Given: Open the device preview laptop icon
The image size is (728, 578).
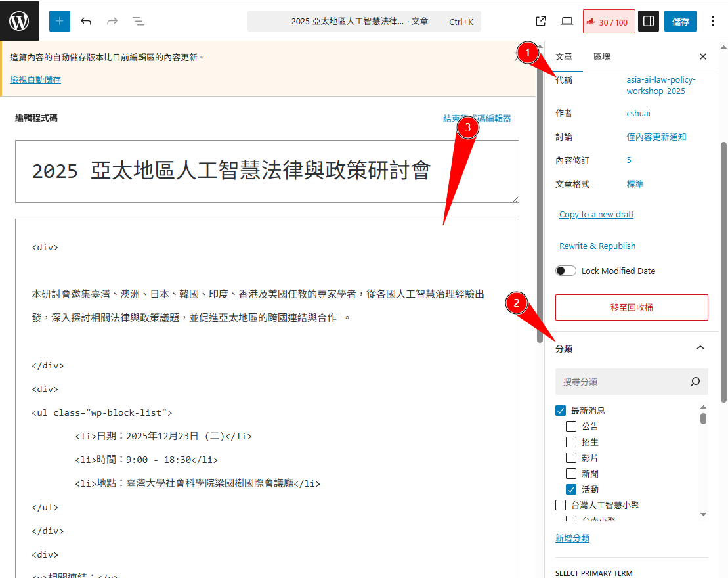Looking at the screenshot, I should [567, 21].
